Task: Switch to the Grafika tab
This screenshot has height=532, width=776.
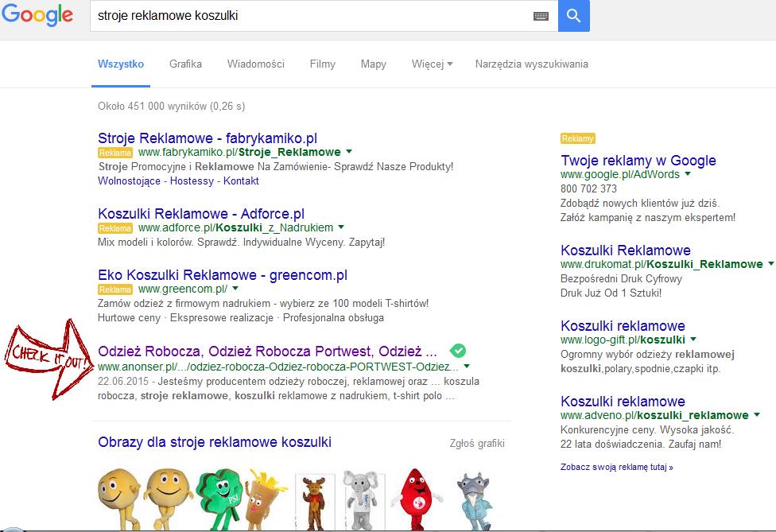Action: coord(185,64)
